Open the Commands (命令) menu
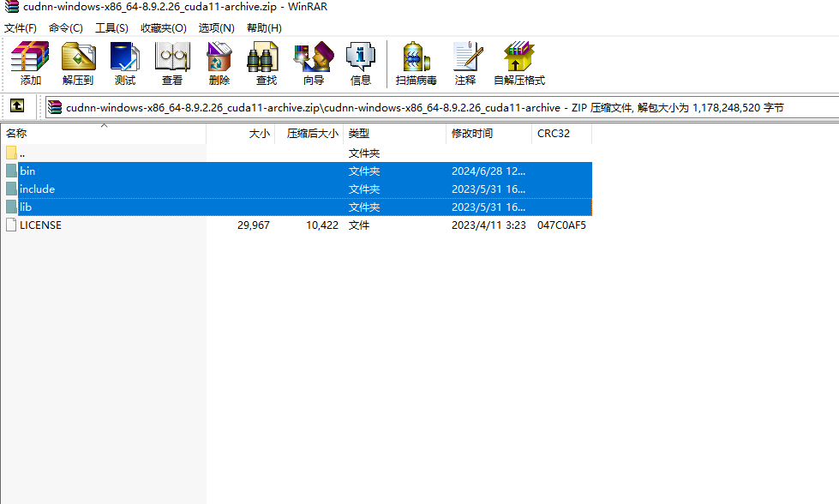This screenshot has height=504, width=839. point(66,27)
